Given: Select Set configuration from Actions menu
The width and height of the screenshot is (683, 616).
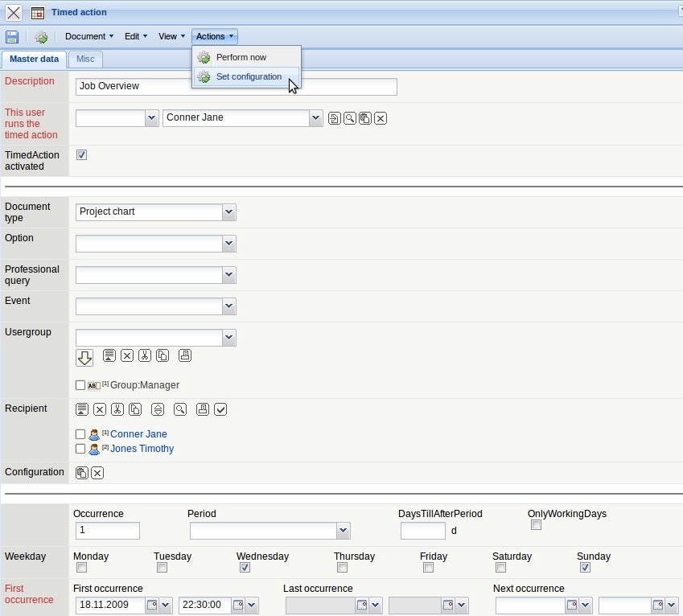Looking at the screenshot, I should click(249, 77).
